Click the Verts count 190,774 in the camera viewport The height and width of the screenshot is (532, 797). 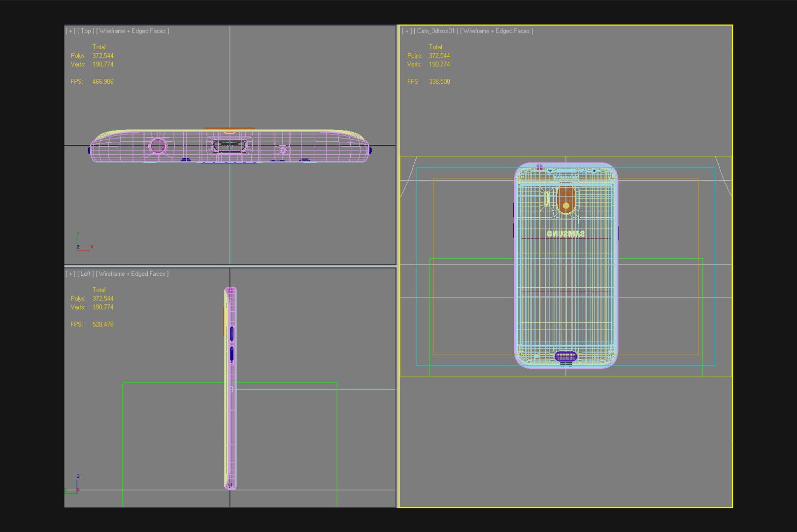click(439, 65)
